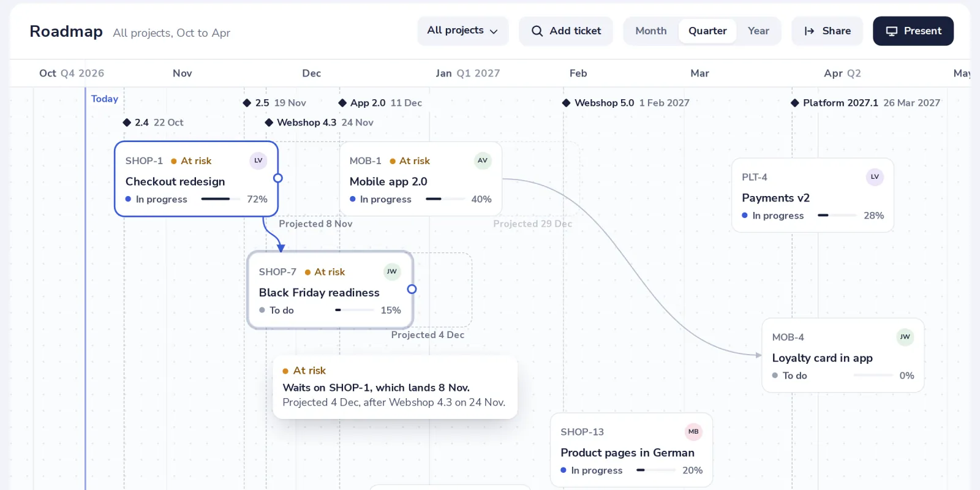Click the Add ticket search button

click(566, 31)
